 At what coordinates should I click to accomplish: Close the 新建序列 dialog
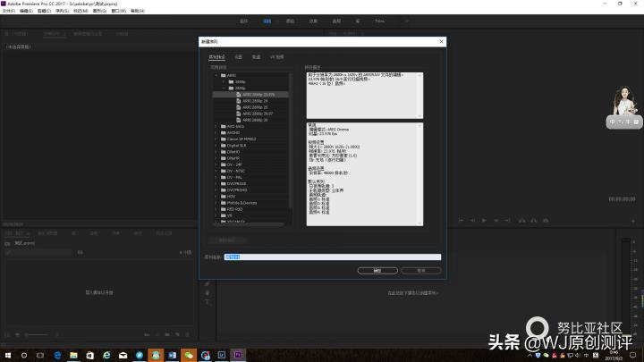coord(441,41)
